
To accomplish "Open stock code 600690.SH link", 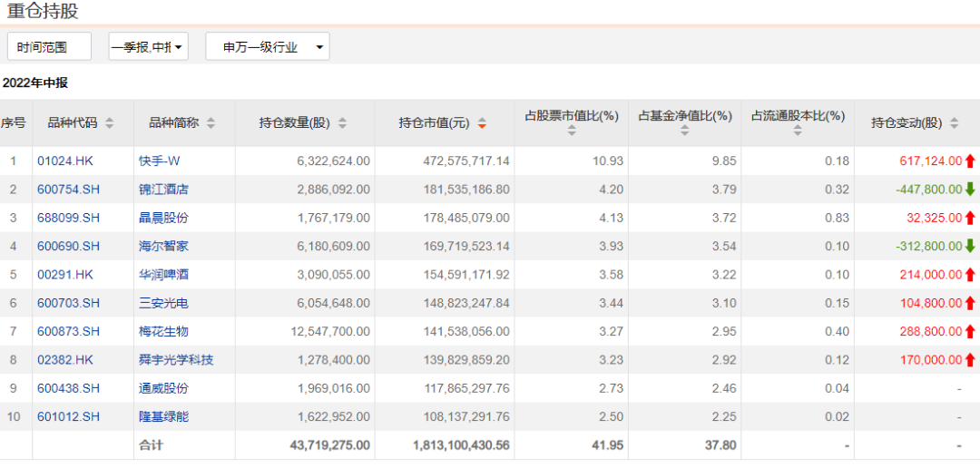I will 68,246.
